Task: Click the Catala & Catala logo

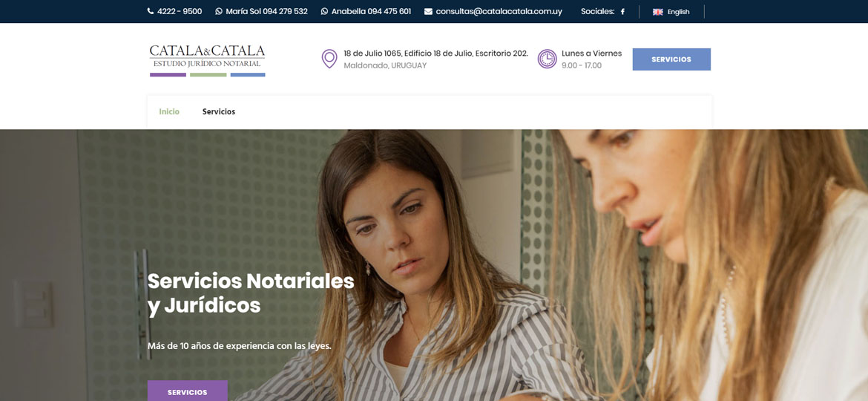Action: point(207,60)
